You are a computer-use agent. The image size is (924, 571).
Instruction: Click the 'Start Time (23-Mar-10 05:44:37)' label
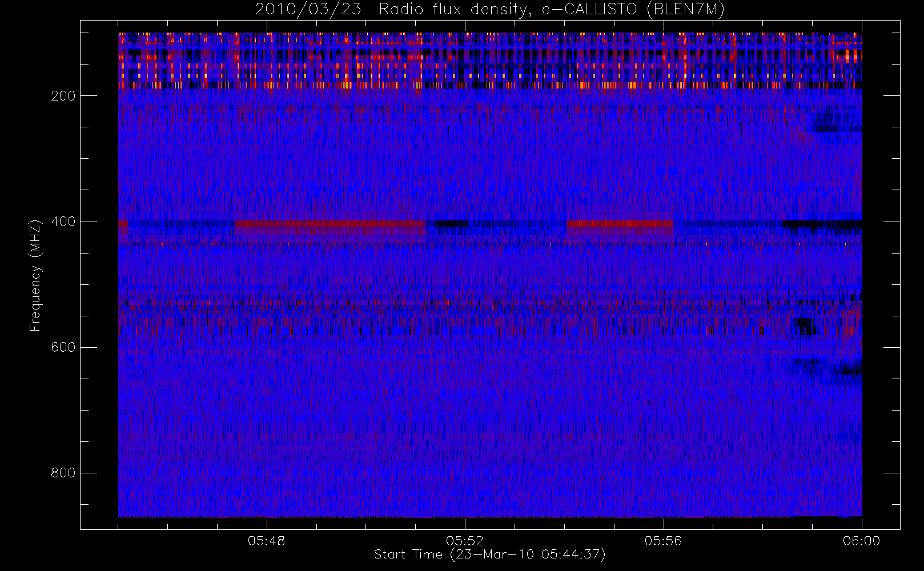point(489,554)
